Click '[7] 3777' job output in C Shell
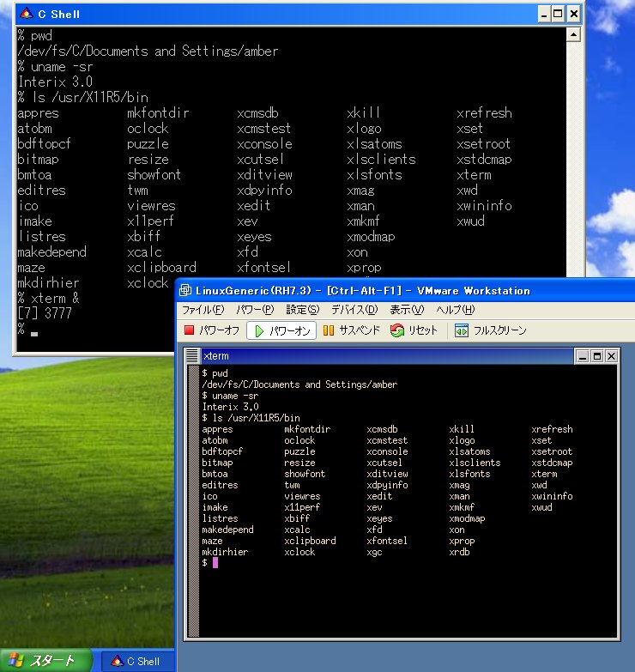 tap(45, 313)
